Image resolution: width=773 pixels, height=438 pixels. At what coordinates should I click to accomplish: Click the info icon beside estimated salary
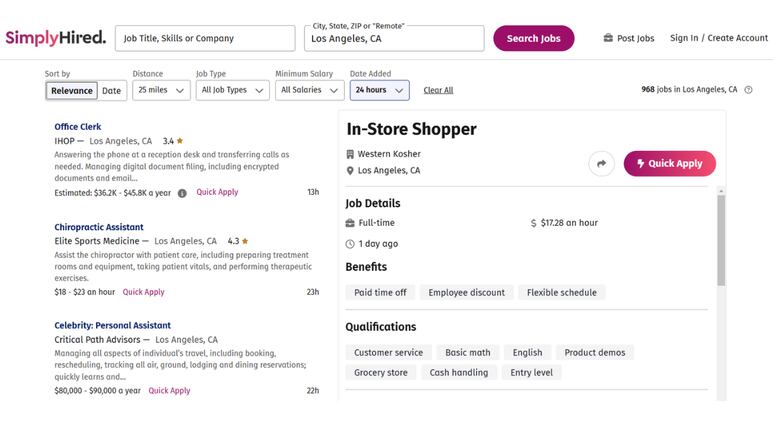coord(182,193)
